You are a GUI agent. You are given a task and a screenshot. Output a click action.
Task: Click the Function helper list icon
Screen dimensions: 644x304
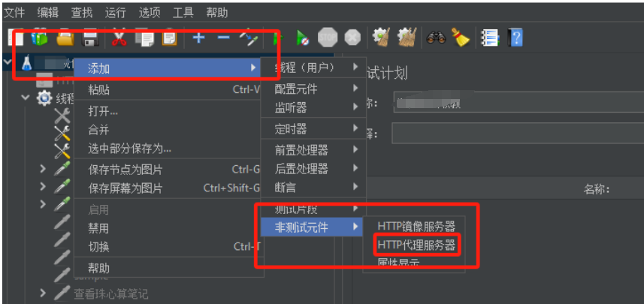(490, 38)
